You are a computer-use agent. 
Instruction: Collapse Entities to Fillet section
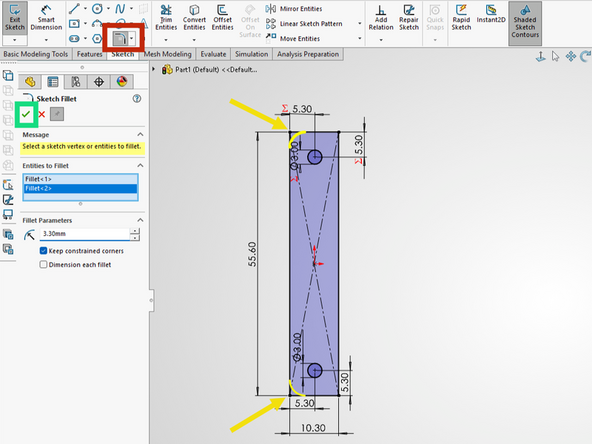(140, 165)
